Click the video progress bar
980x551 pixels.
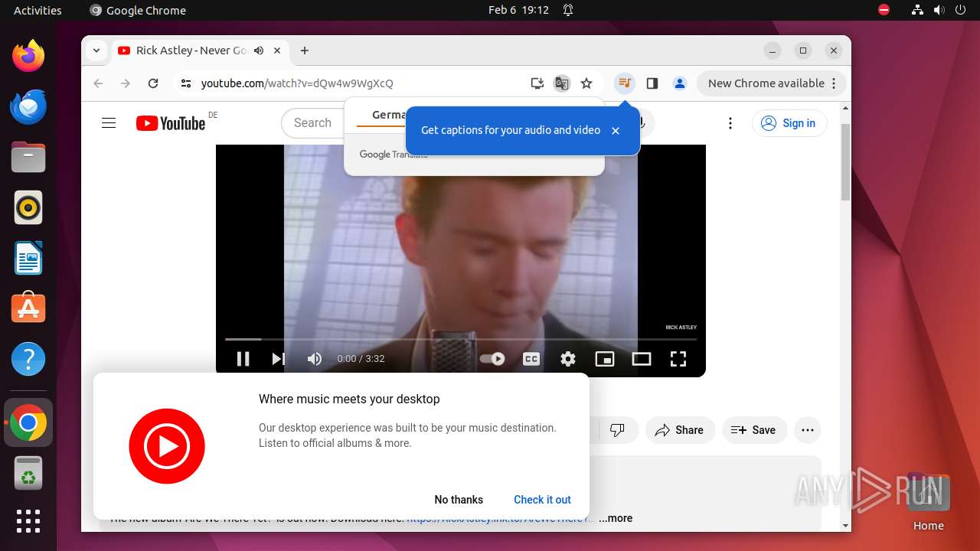coord(461,339)
